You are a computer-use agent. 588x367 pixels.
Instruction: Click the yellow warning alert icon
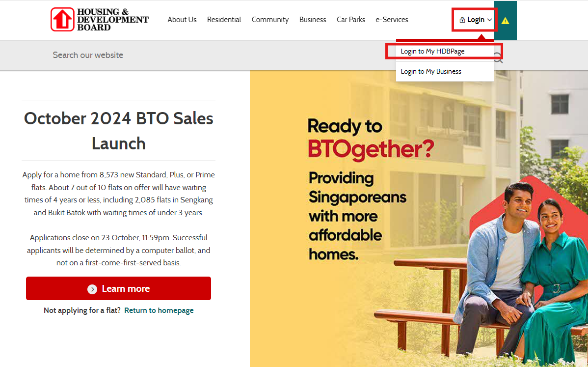click(x=505, y=21)
